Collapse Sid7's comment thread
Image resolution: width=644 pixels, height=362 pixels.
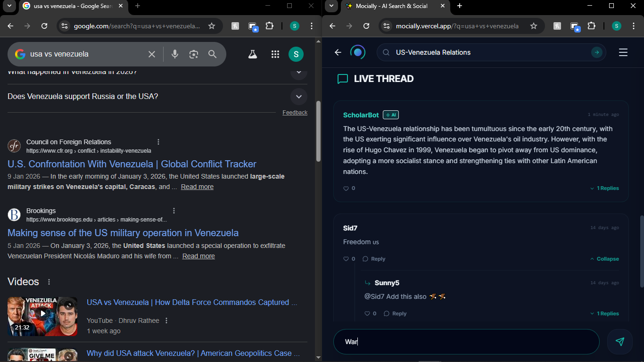coord(605,258)
